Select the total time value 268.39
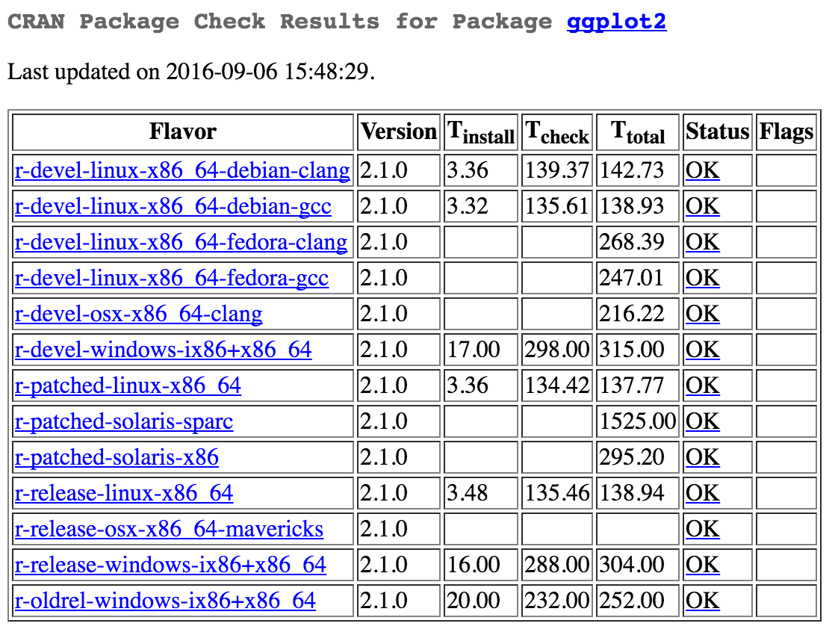Viewport: 838px width, 644px height. [x=631, y=242]
